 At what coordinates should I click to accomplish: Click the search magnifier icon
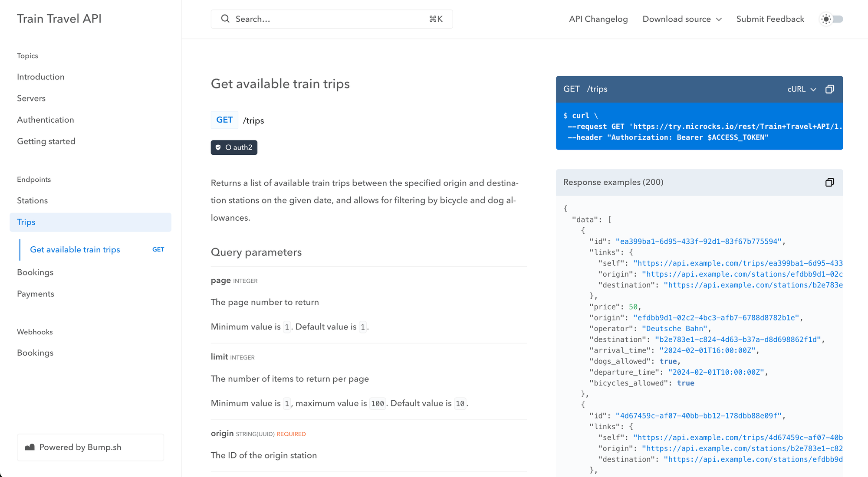click(225, 19)
